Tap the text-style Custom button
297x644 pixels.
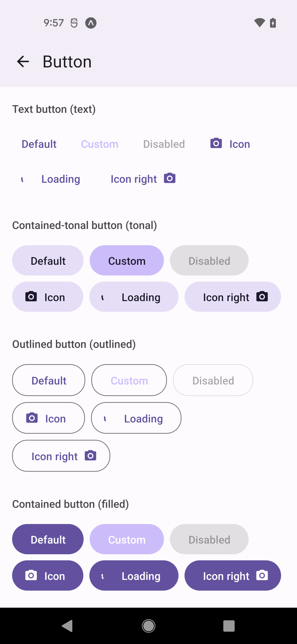[x=100, y=144]
